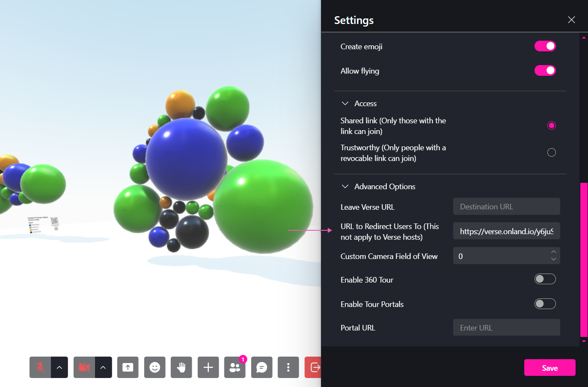Viewport: 588px width, 387px height.
Task: Click the plus icon to add content
Action: [208, 367]
